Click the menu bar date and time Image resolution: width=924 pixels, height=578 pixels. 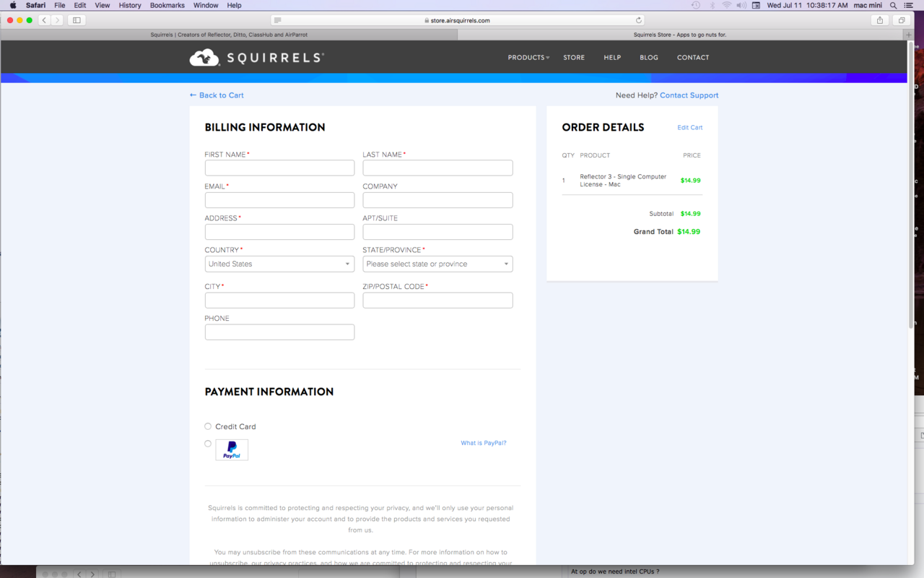point(807,5)
